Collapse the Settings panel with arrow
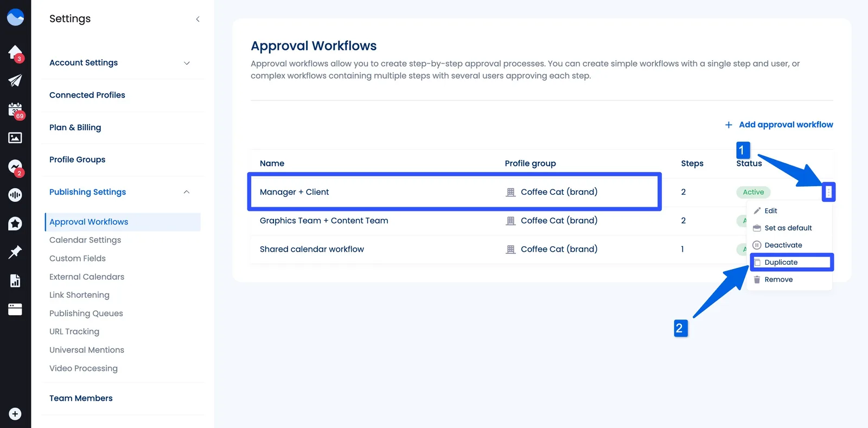 198,19
